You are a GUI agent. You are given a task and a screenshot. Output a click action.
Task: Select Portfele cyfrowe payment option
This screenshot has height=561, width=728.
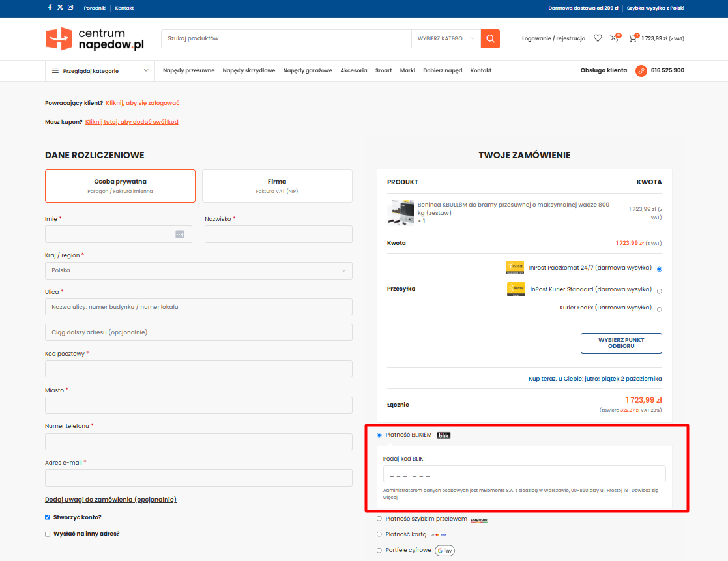(x=379, y=551)
